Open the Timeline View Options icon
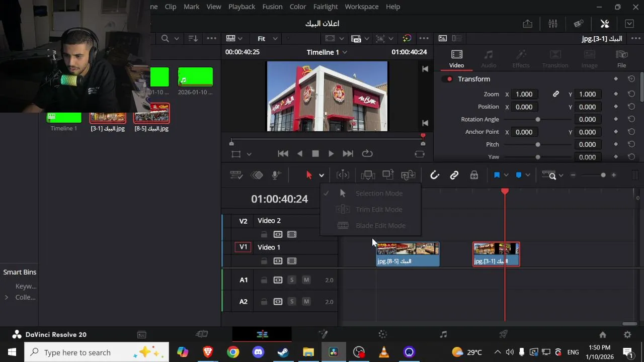644x362 pixels. coord(236,175)
